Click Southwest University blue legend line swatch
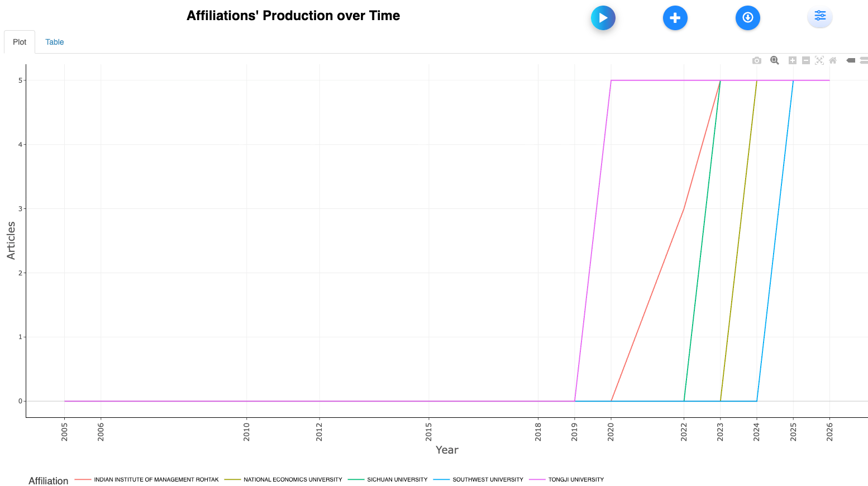Screen dimensions: 868x486 tap(441, 479)
